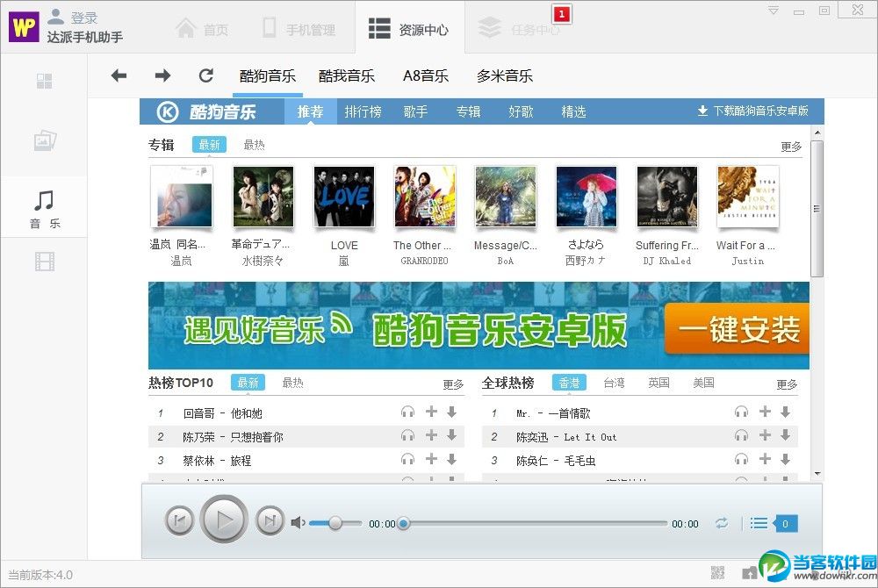Download 陈奕迅 - Let It Out with arrow

[x=786, y=434]
